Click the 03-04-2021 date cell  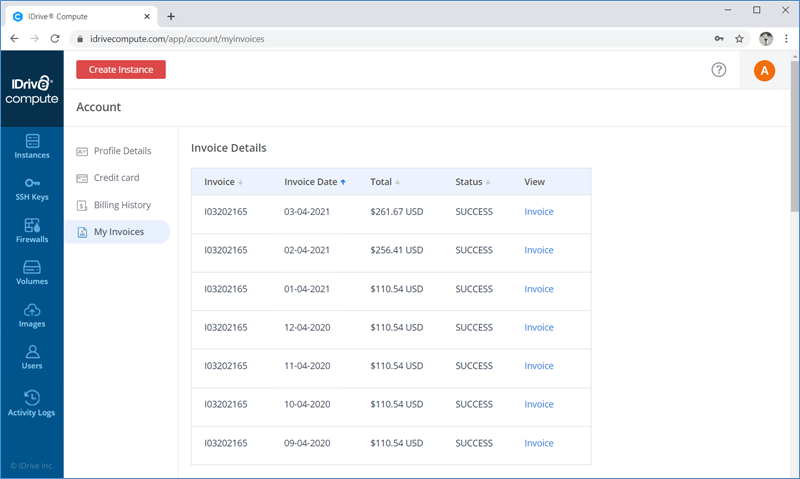click(307, 212)
